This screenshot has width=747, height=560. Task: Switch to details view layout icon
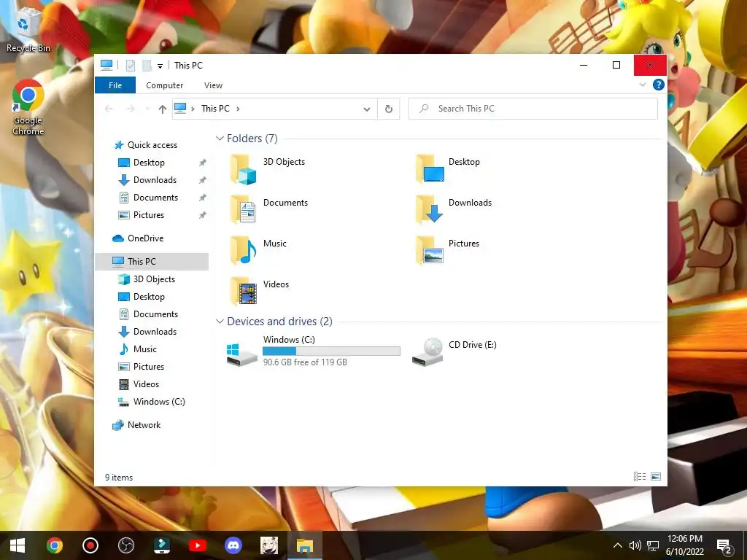pyautogui.click(x=639, y=477)
